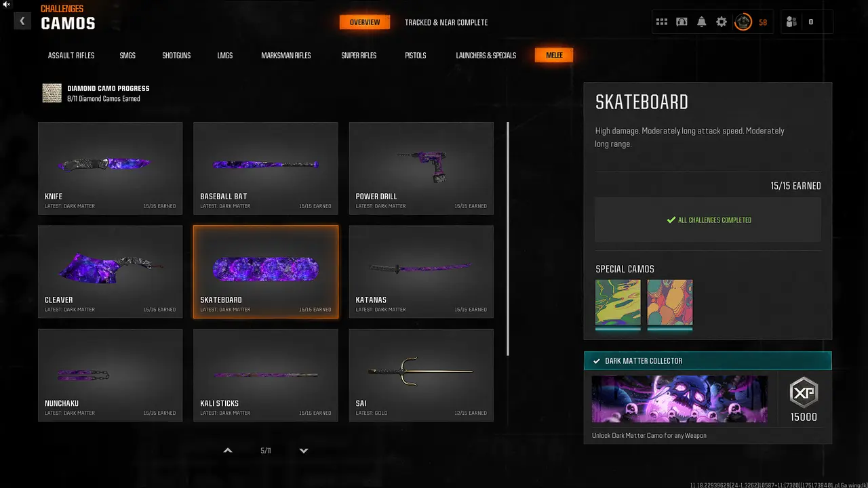Open the grid menu icon
This screenshot has height=488, width=868.
pyautogui.click(x=662, y=22)
